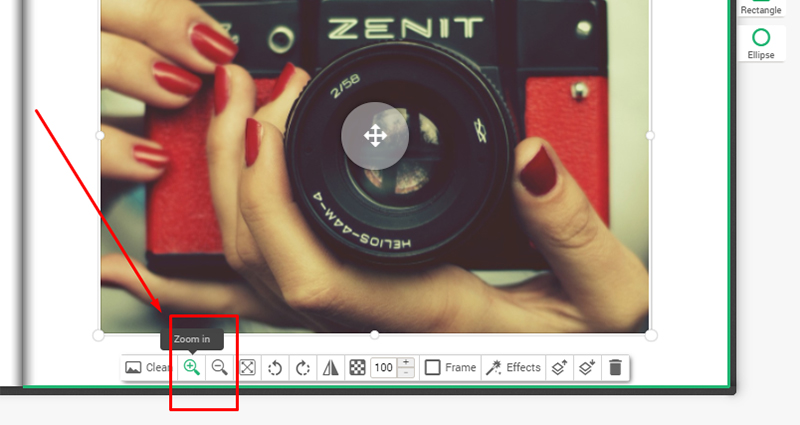
Task: Decrease opacity value with minus stepper
Action: click(x=406, y=373)
